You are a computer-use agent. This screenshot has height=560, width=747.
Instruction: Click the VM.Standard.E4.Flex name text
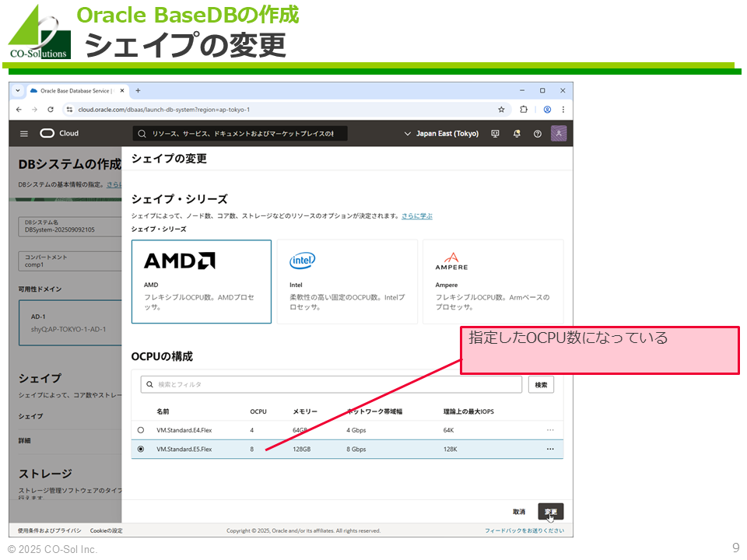184,430
